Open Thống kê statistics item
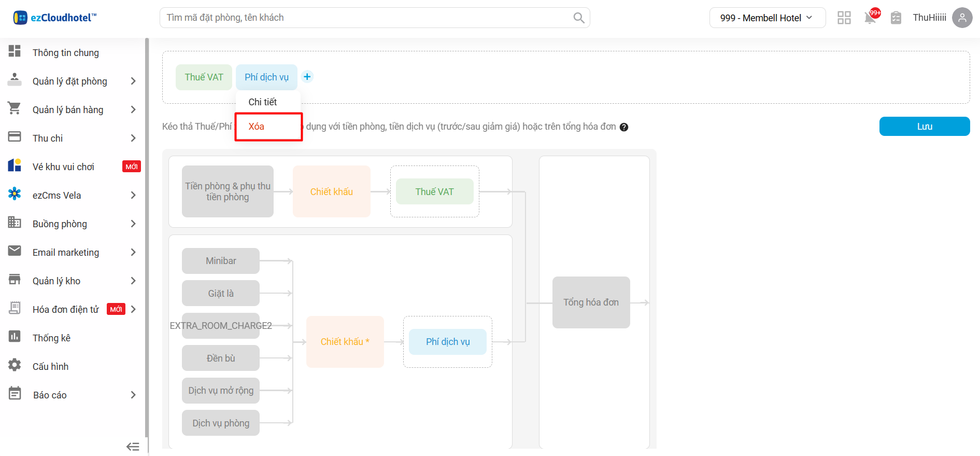 pyautogui.click(x=51, y=338)
